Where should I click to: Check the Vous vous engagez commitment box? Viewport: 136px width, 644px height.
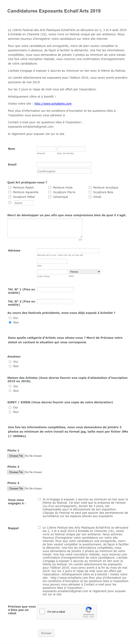39,499
